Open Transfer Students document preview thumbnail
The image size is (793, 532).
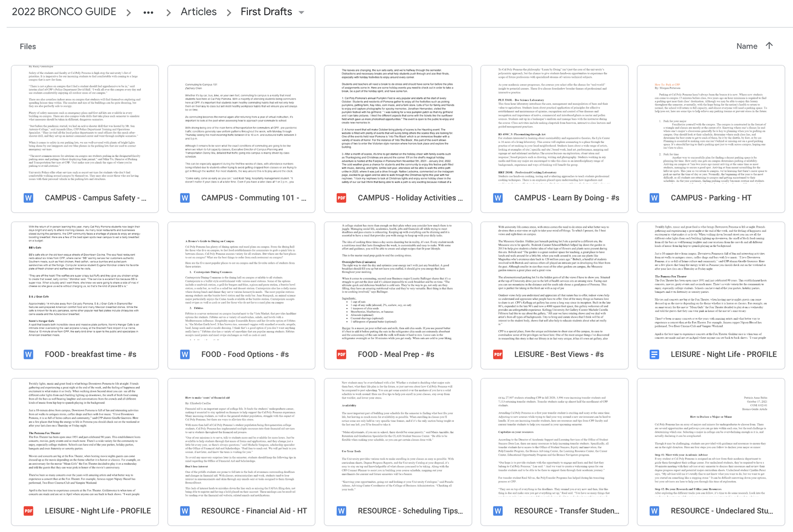click(x=555, y=437)
